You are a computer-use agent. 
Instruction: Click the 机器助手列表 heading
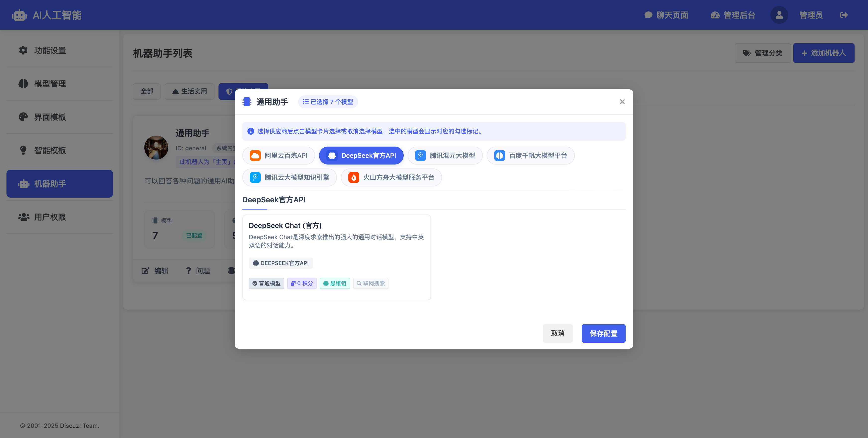tap(163, 53)
